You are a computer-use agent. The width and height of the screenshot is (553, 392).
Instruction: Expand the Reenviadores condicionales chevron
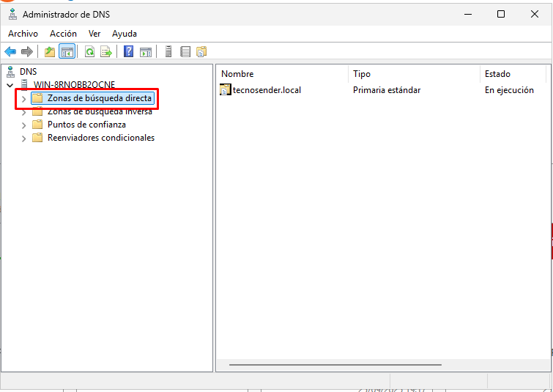click(x=23, y=138)
